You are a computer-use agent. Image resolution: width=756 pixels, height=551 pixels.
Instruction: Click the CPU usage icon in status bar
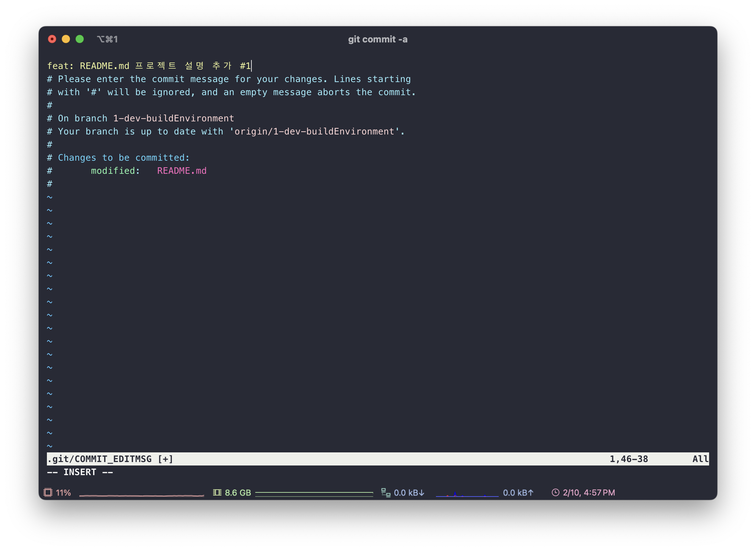[48, 492]
